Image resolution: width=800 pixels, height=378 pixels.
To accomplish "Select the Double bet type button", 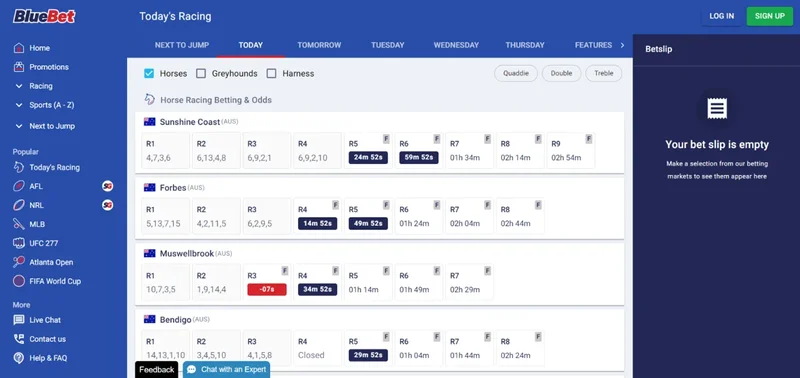I will pos(561,73).
